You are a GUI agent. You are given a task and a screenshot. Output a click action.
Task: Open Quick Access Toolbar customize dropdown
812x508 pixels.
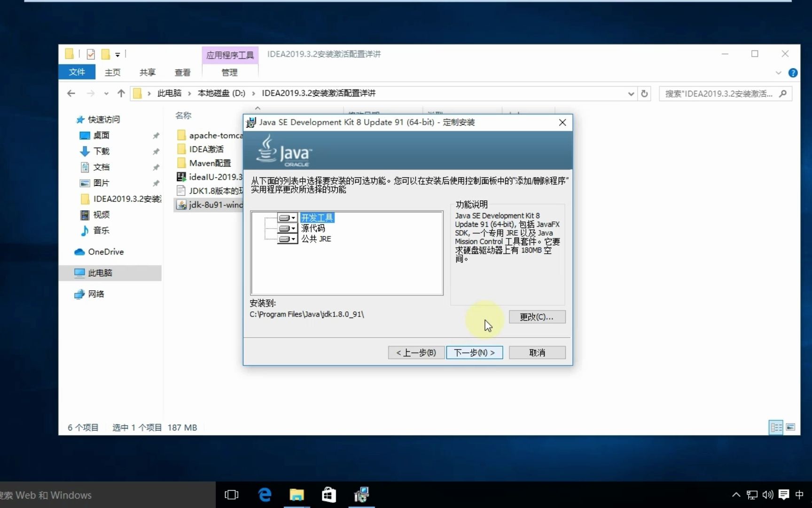pos(117,55)
